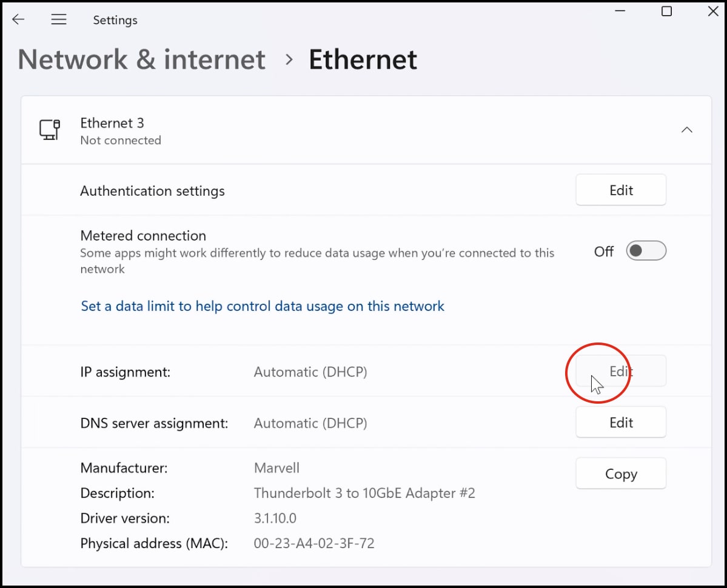
Task: Copy the adapter properties
Action: [621, 474]
